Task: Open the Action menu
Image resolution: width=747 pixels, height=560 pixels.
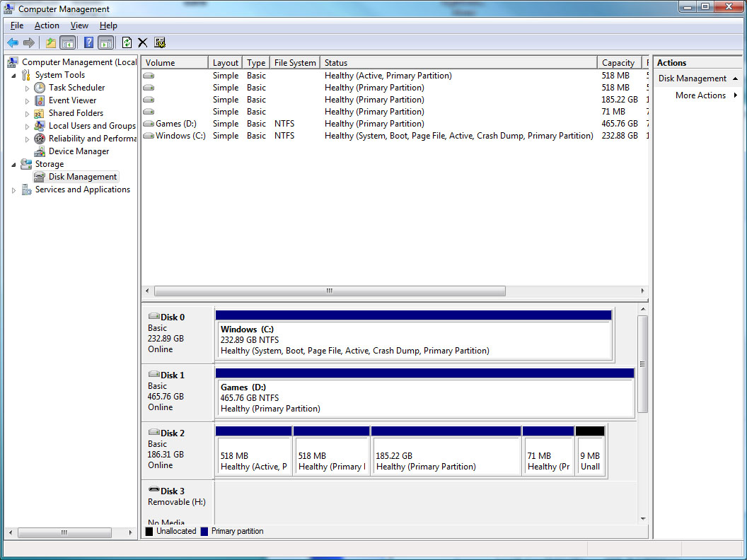Action: point(47,25)
